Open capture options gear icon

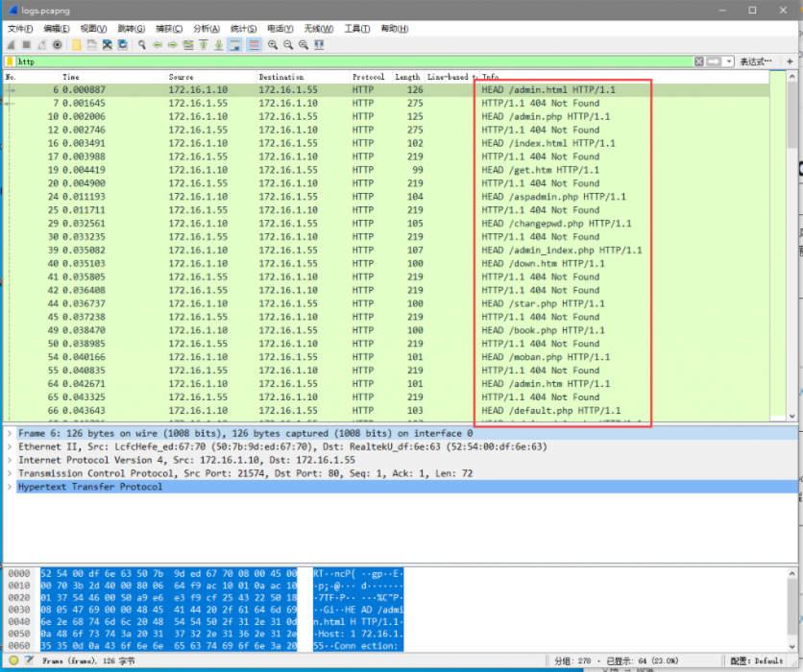(x=58, y=45)
